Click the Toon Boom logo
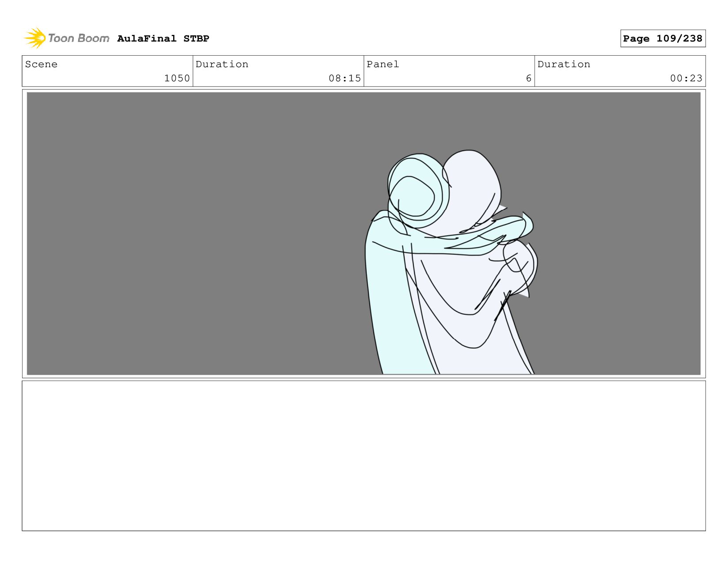728x564 pixels. pyautogui.click(x=66, y=38)
